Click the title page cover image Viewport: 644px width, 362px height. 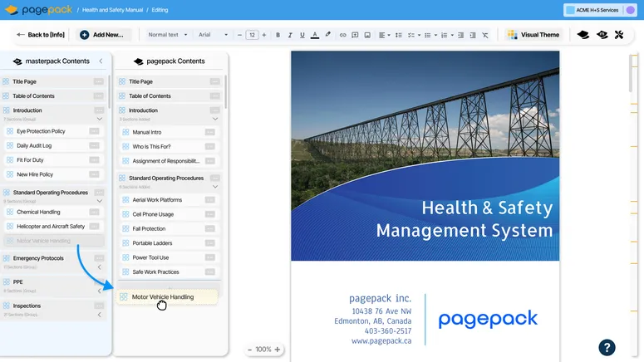coord(425,155)
